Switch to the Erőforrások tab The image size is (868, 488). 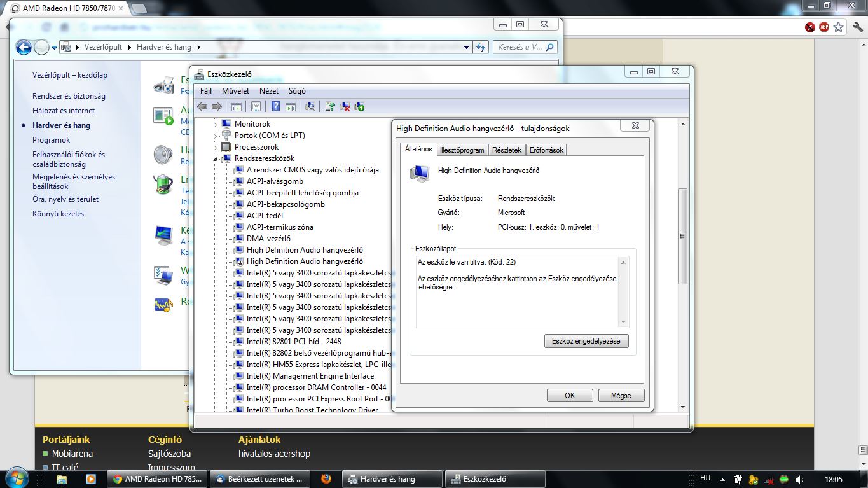[546, 150]
